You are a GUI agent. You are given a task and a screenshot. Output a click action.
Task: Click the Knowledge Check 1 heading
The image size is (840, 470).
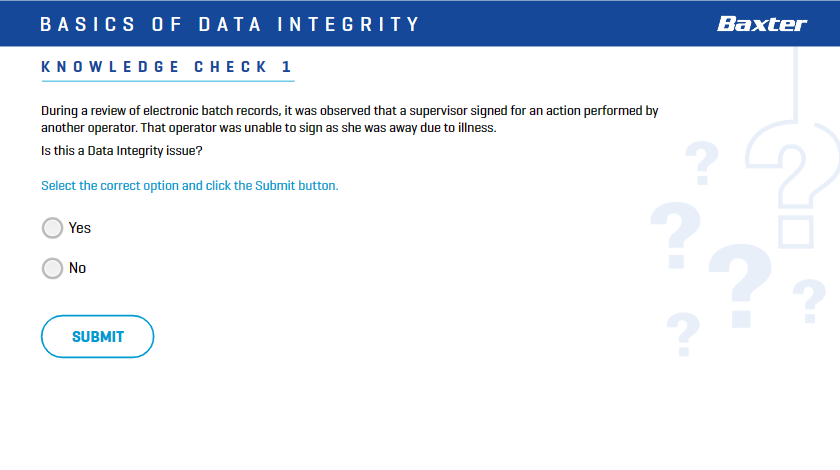click(x=167, y=67)
